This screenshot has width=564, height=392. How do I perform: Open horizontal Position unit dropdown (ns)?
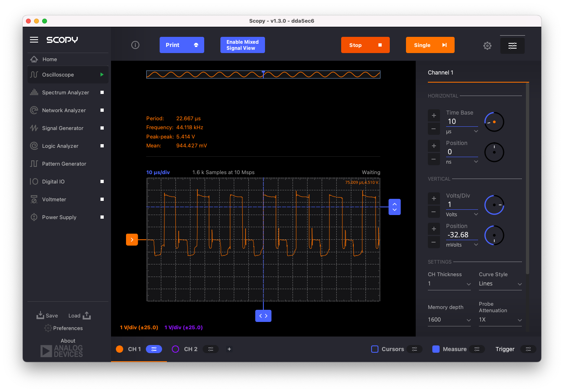click(462, 162)
